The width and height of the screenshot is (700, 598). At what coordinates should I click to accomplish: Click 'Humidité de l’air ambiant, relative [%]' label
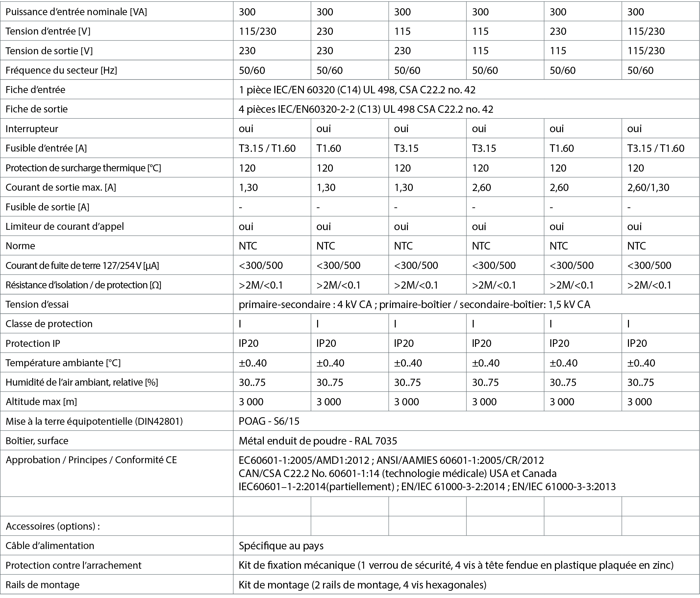click(82, 383)
